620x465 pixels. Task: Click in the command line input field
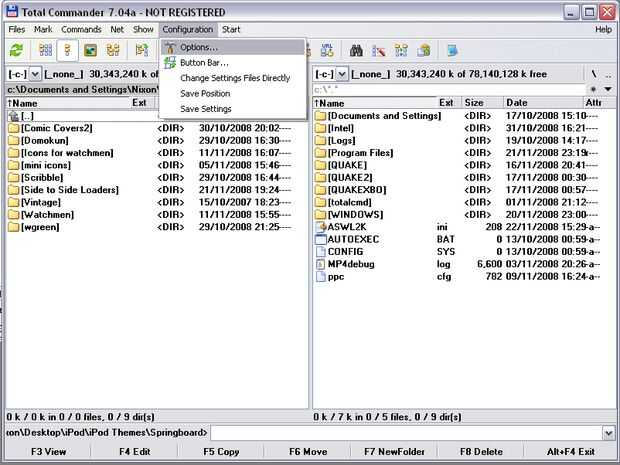(x=406, y=433)
